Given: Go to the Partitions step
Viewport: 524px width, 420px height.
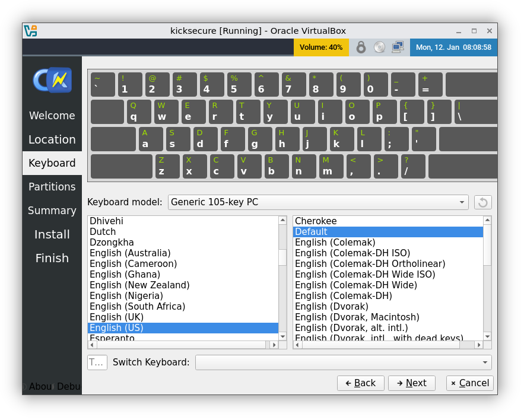Looking at the screenshot, I should point(52,186).
